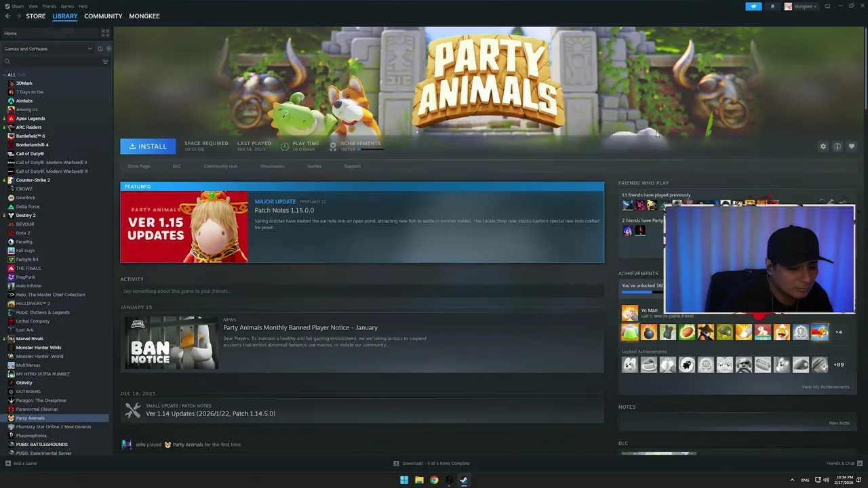Expand the Mongkee account dropdown
This screenshot has width=868, height=488.
800,6
